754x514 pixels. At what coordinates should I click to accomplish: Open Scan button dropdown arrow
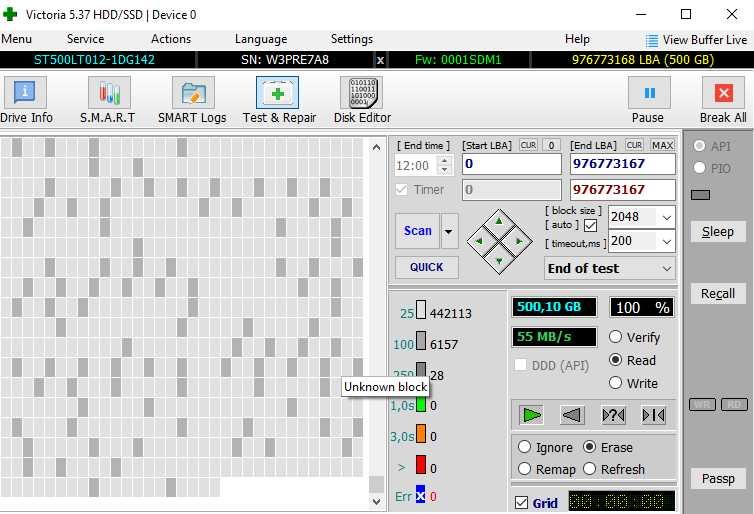pyautogui.click(x=449, y=231)
